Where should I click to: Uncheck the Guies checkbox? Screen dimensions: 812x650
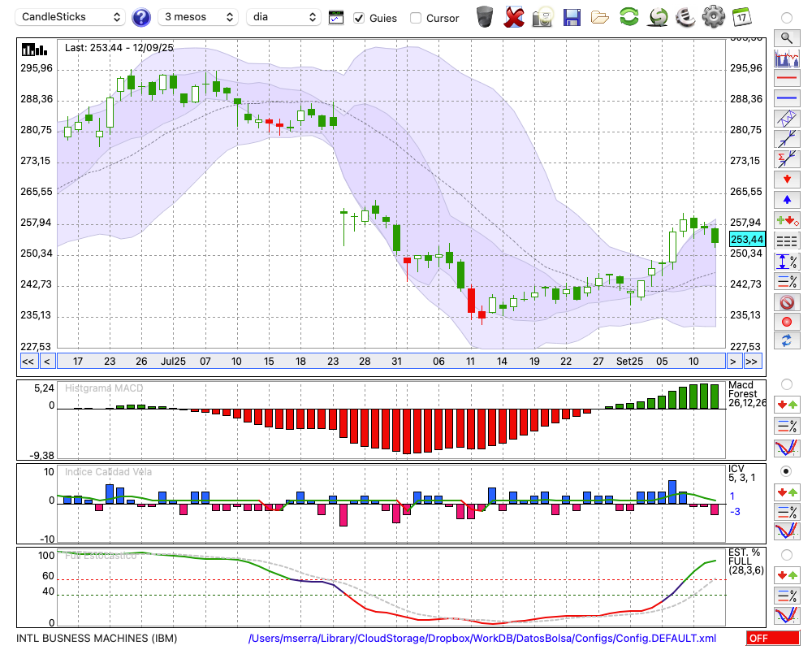click(358, 18)
